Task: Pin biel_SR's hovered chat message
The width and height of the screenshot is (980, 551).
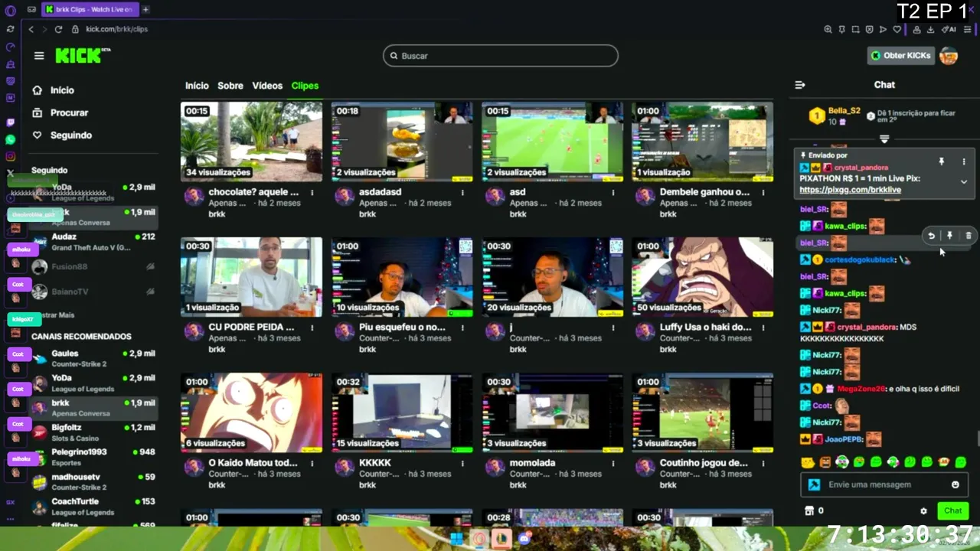Action: coord(949,236)
